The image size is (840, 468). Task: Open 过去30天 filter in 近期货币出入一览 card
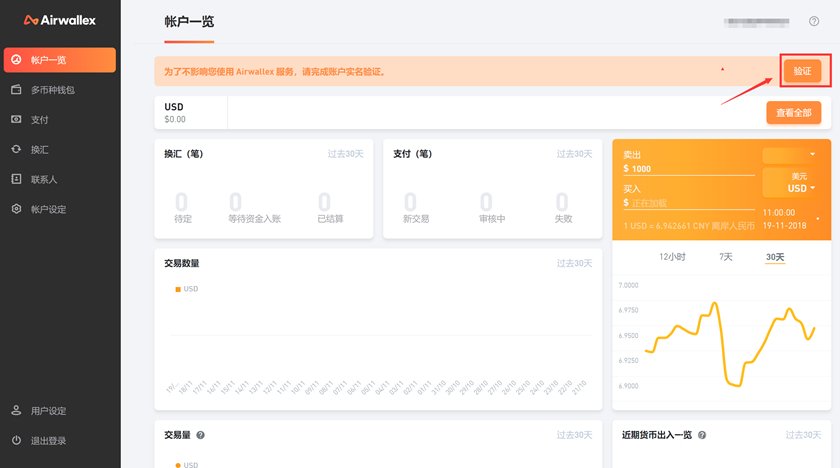click(803, 435)
